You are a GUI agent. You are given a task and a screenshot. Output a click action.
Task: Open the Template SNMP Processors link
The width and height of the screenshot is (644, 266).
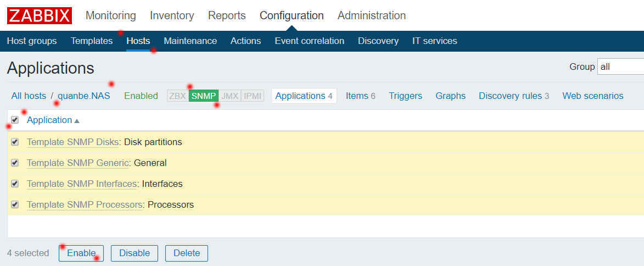pyautogui.click(x=85, y=204)
